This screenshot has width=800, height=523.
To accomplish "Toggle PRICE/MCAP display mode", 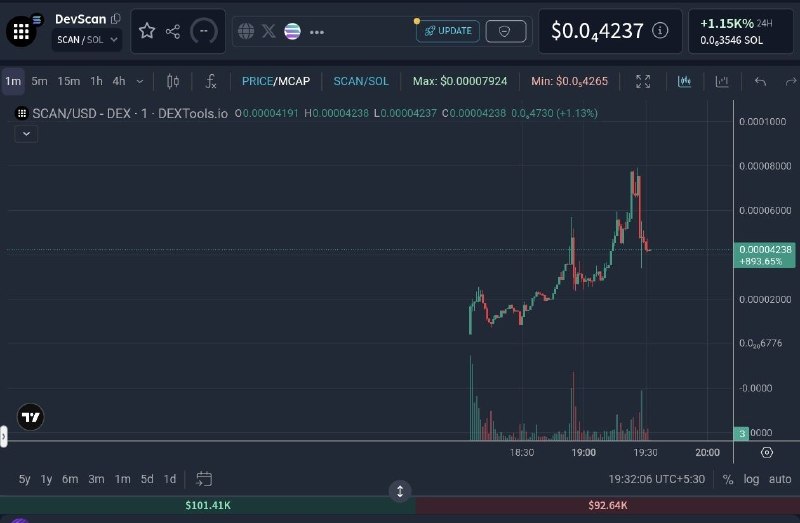I will (x=276, y=81).
